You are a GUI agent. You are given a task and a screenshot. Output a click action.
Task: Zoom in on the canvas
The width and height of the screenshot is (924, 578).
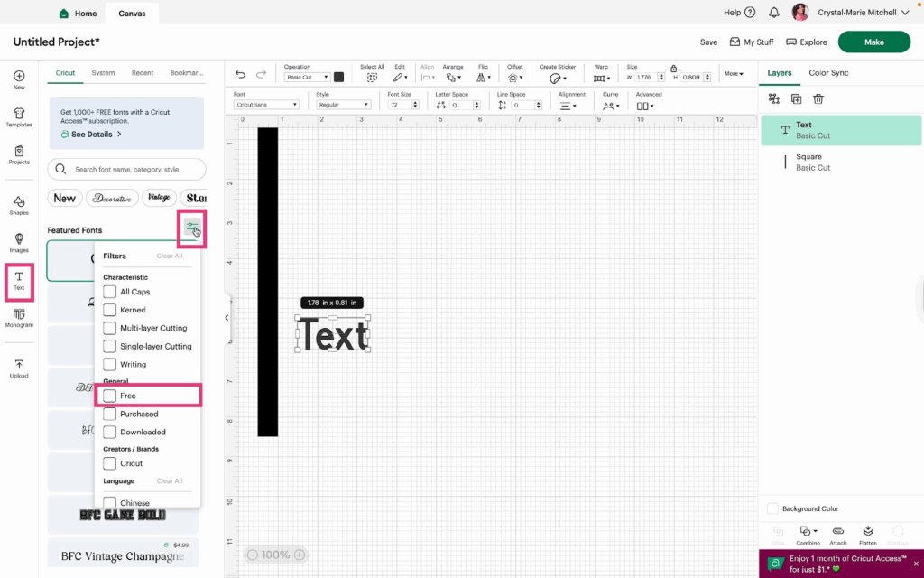pos(300,555)
